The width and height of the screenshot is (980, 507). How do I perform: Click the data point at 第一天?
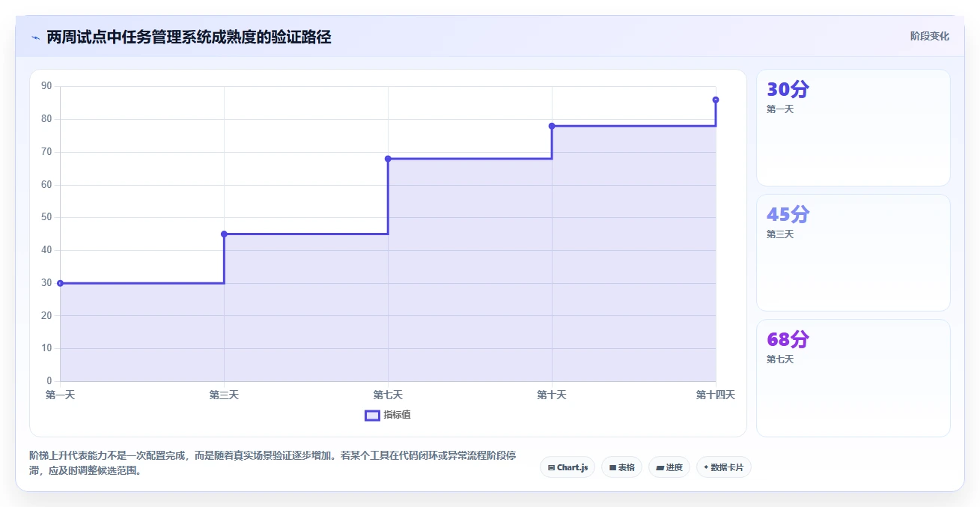[x=60, y=283]
